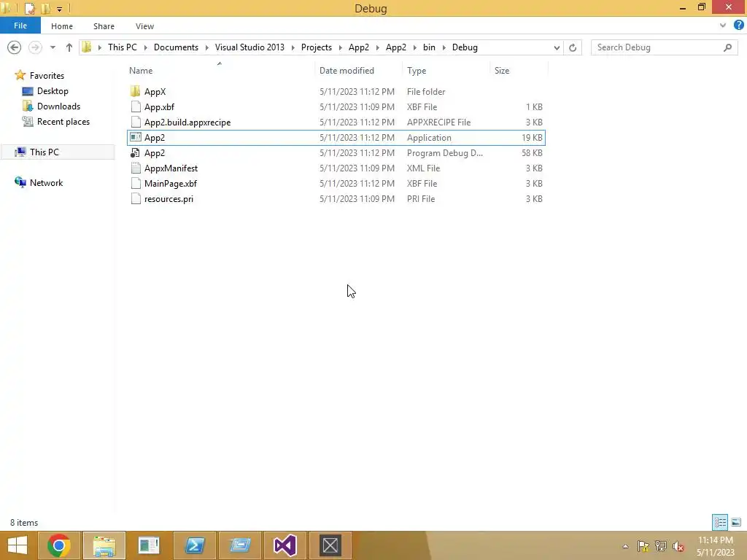747x560 pixels.
Task: Click 'Projects' in address breadcrumb
Action: click(x=317, y=47)
